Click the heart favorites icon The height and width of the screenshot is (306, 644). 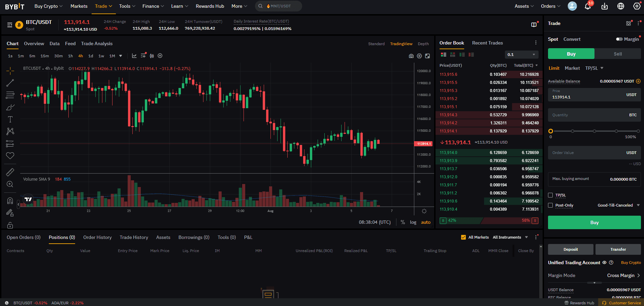[10, 156]
